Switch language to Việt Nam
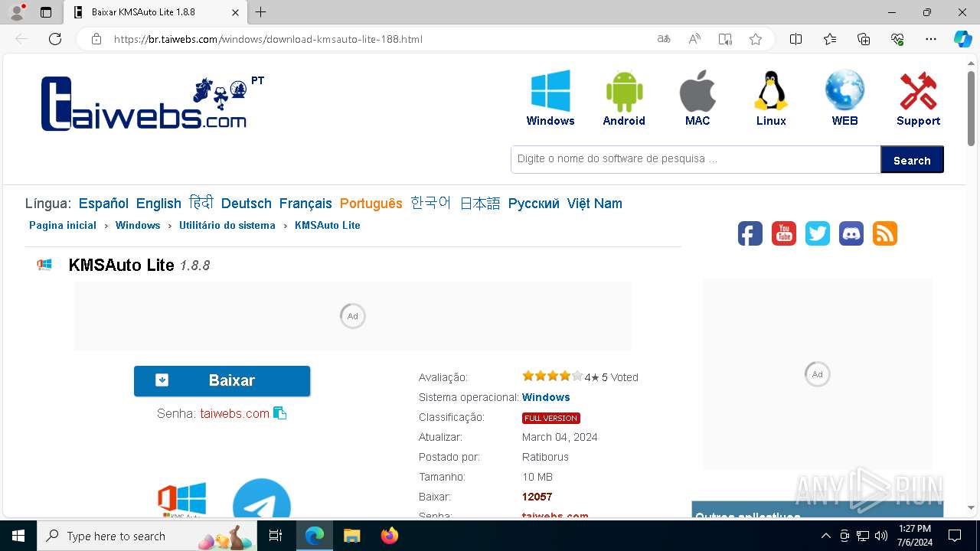980x551 pixels. (595, 204)
